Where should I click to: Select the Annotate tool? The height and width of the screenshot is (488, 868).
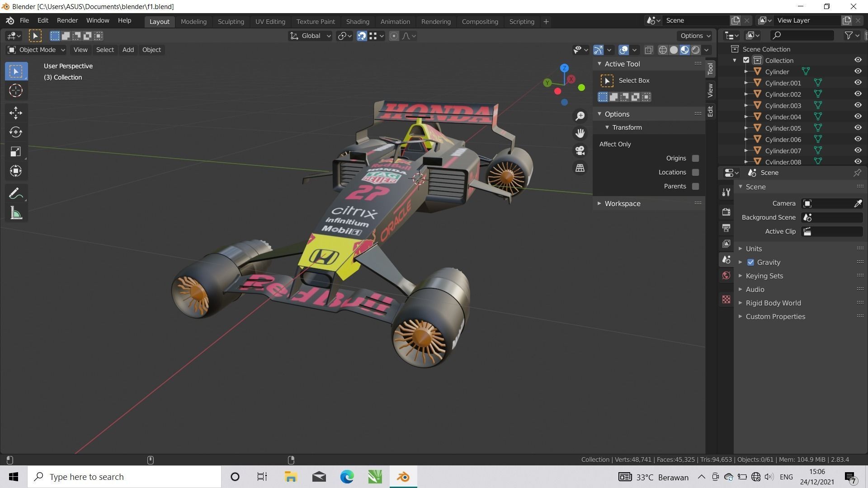click(16, 194)
